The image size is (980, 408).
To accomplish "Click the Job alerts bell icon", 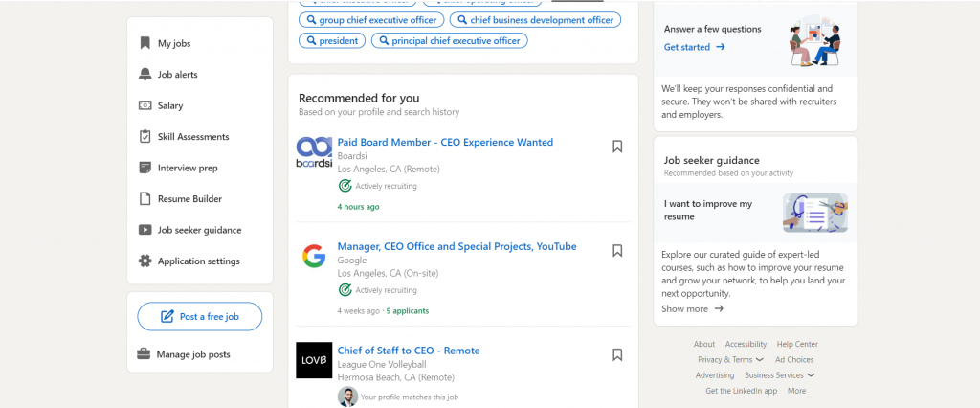I will tap(145, 75).
